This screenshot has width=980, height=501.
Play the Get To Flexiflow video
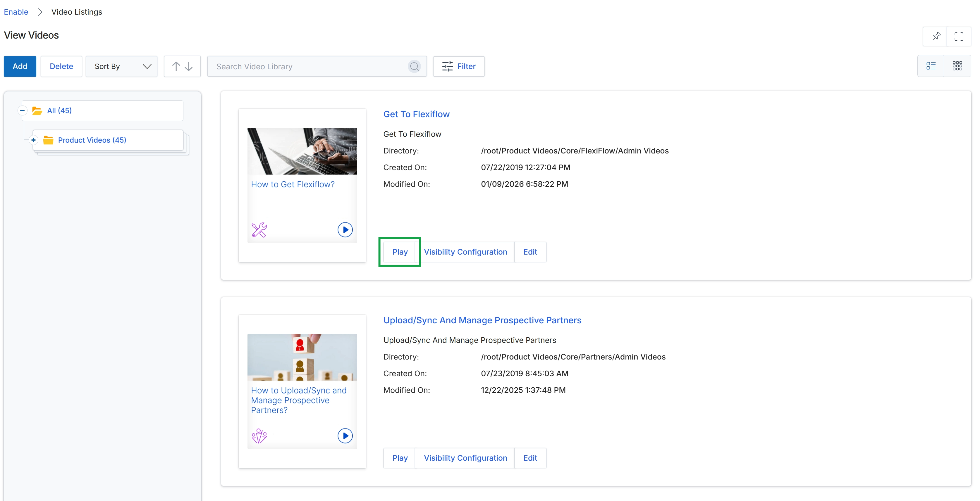click(399, 252)
